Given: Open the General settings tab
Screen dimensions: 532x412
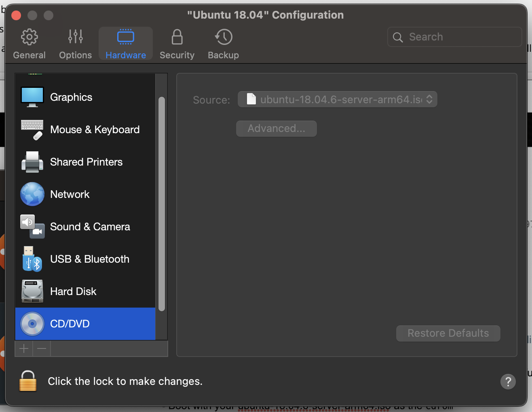Looking at the screenshot, I should [29, 44].
